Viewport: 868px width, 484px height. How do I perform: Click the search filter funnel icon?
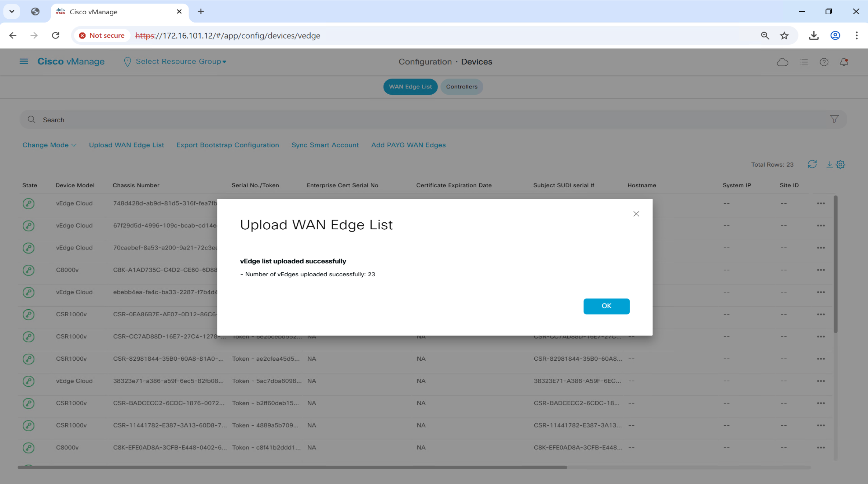(834, 119)
